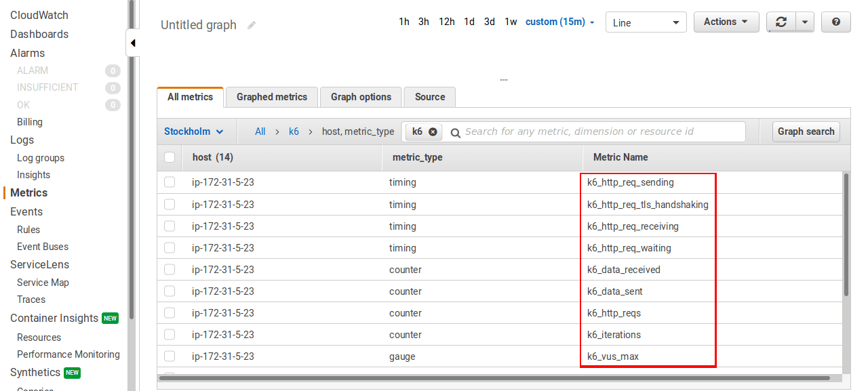Open CloudWatch help via the question mark icon
The height and width of the screenshot is (391, 868).
(835, 22)
